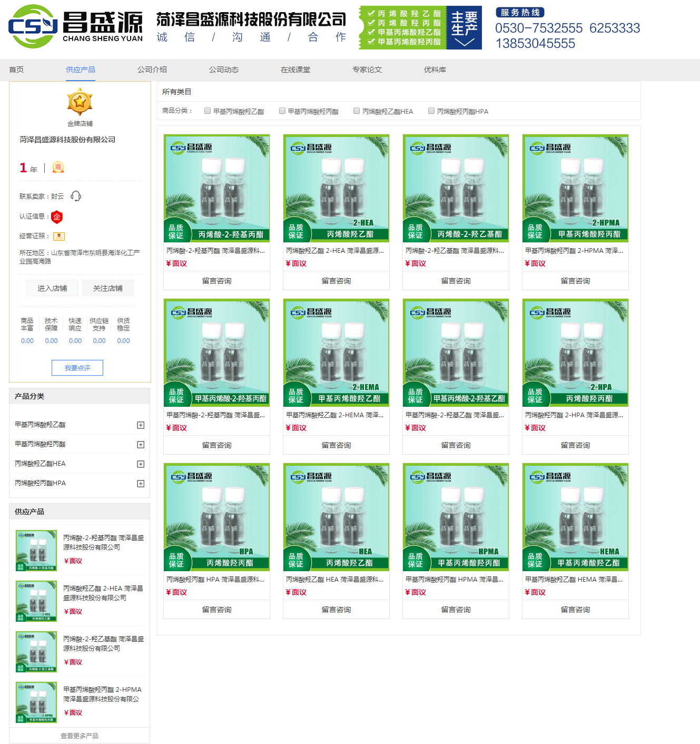Open sidebar thumbnail for 丙烯酸-2-羟基丙酯
This screenshot has height=744, width=700.
[x=36, y=551]
